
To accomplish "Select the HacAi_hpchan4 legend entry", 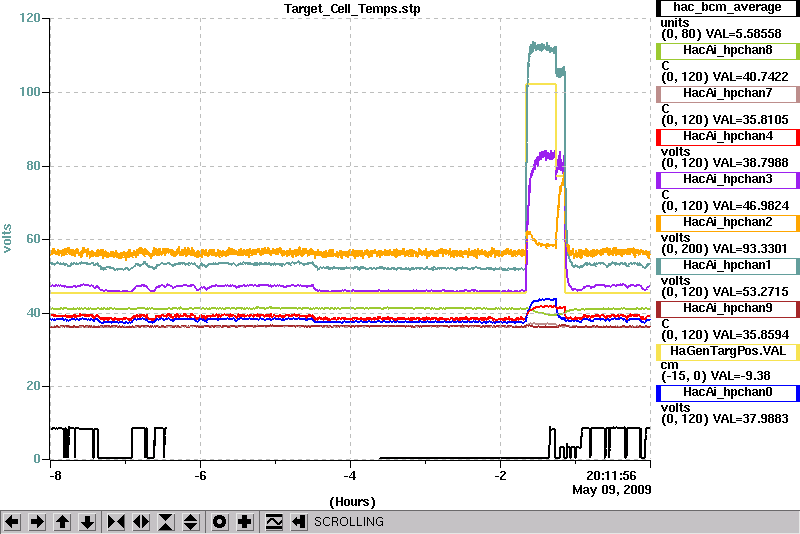I will click(x=728, y=137).
